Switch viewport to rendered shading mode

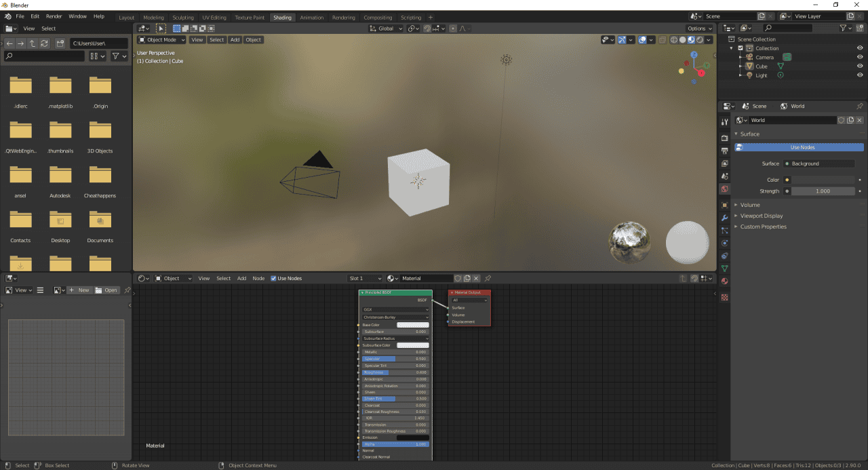click(x=700, y=40)
